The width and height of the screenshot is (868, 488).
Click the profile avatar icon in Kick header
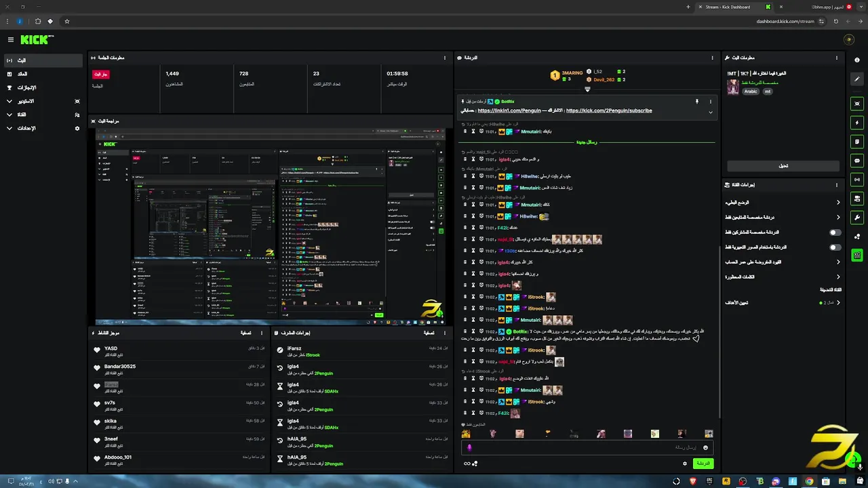[848, 40]
